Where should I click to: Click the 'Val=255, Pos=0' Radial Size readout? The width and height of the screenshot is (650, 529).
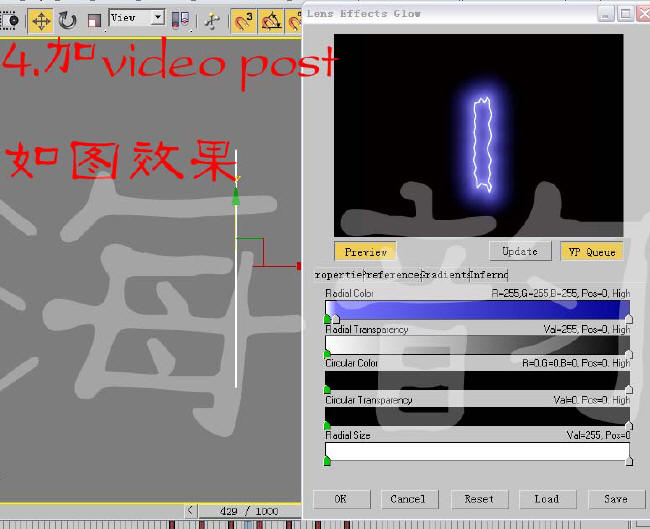[x=598, y=435]
